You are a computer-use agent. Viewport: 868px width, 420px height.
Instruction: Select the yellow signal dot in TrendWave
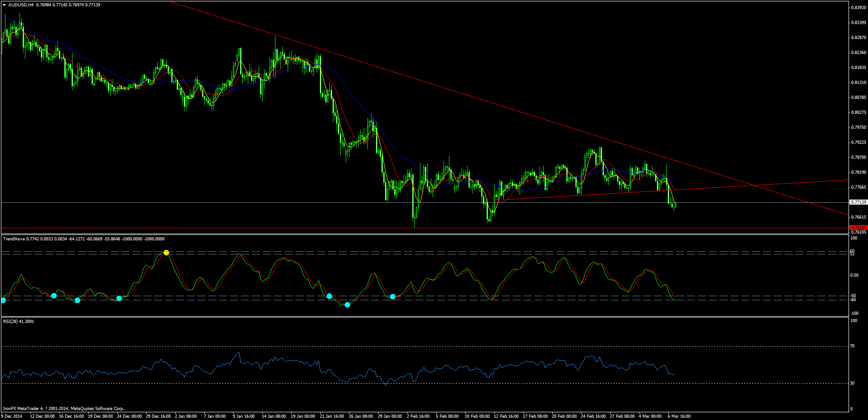[x=166, y=253]
